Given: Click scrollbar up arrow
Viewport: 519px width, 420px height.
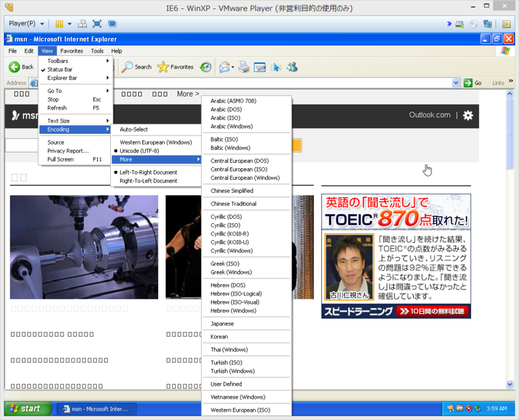Looking at the screenshot, I should pyautogui.click(x=510, y=93).
